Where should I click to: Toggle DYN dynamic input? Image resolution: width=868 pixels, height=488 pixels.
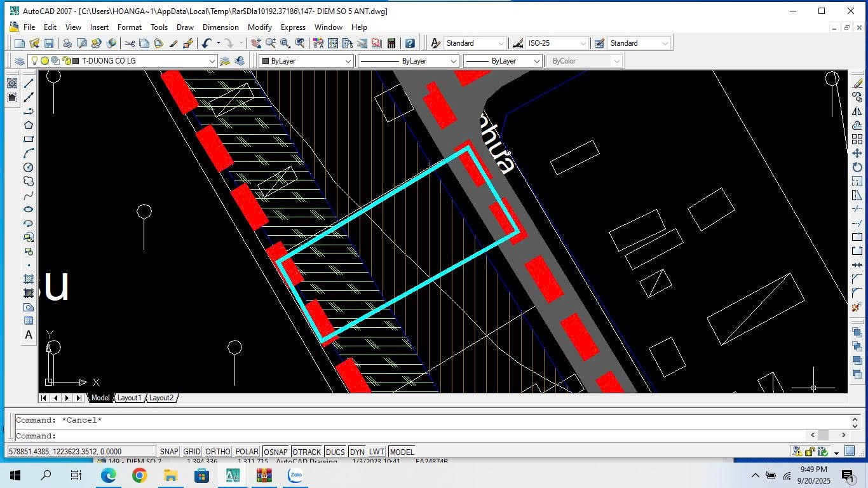(356, 452)
